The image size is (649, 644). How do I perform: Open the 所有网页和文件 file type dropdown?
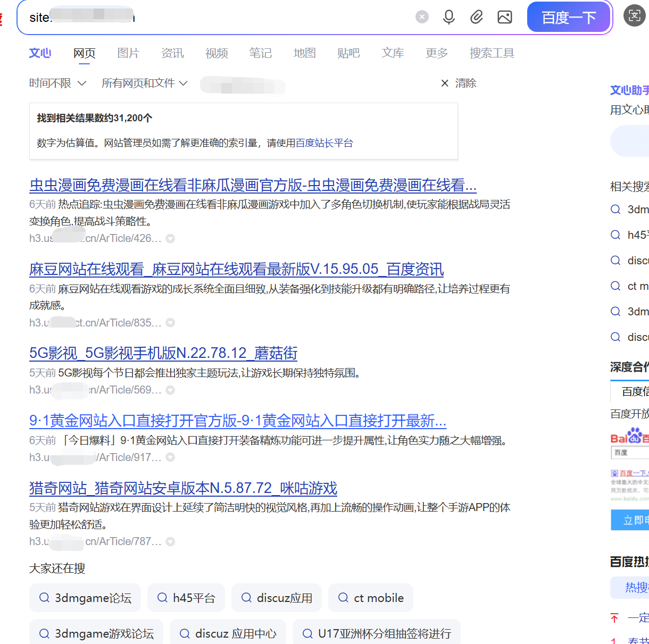point(144,83)
